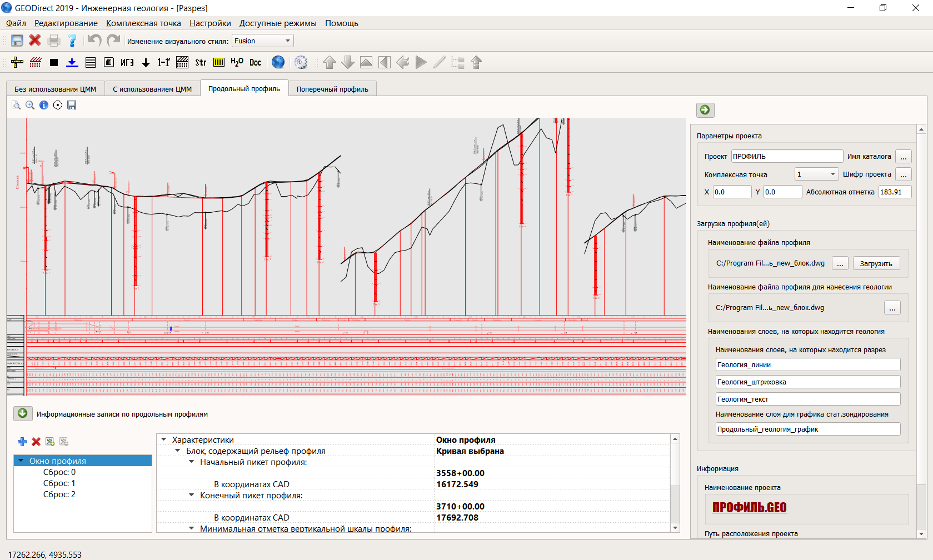Click the Загрузить button

pyautogui.click(x=876, y=263)
